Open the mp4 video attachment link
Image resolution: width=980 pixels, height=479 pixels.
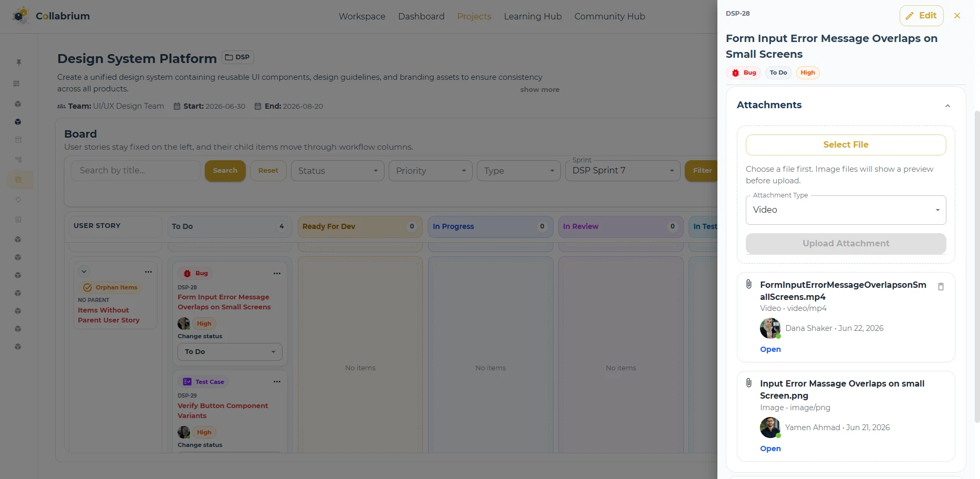pyautogui.click(x=770, y=349)
